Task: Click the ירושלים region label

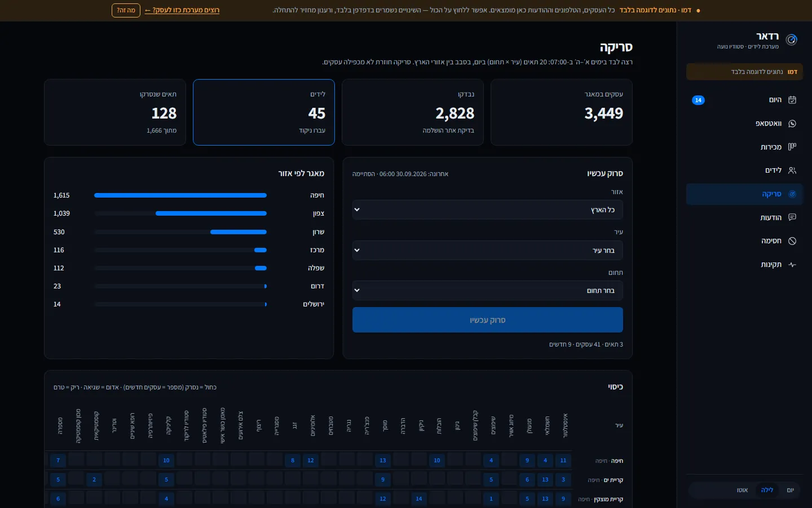Action: [314, 304]
